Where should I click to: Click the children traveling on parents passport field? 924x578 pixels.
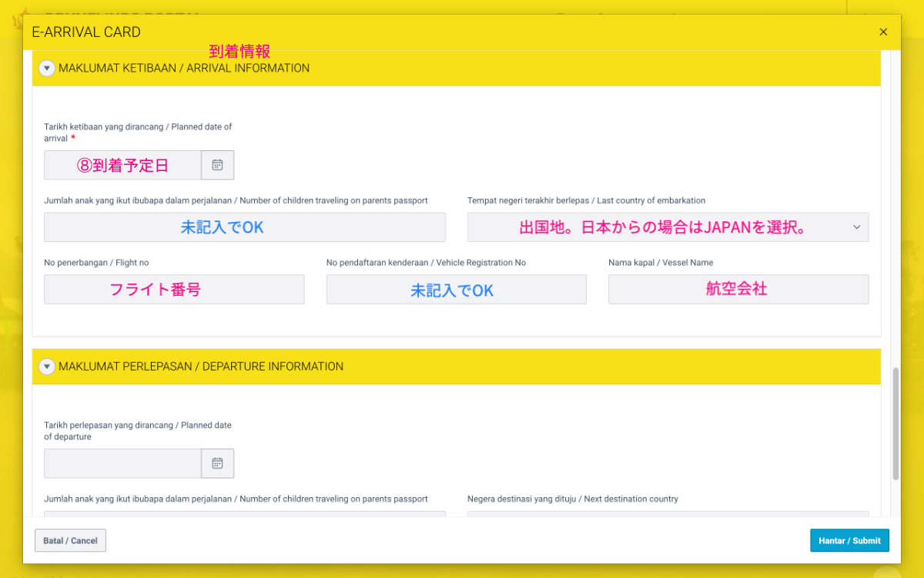pos(244,227)
